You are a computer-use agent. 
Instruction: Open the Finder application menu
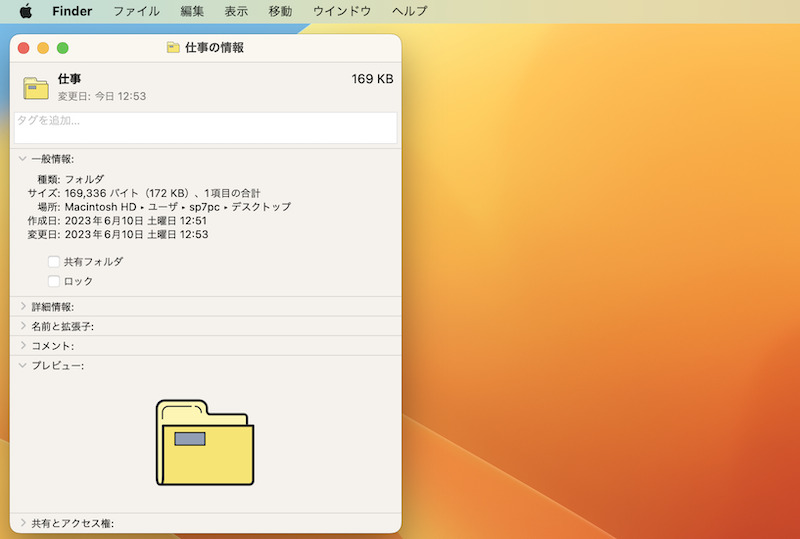(x=72, y=11)
